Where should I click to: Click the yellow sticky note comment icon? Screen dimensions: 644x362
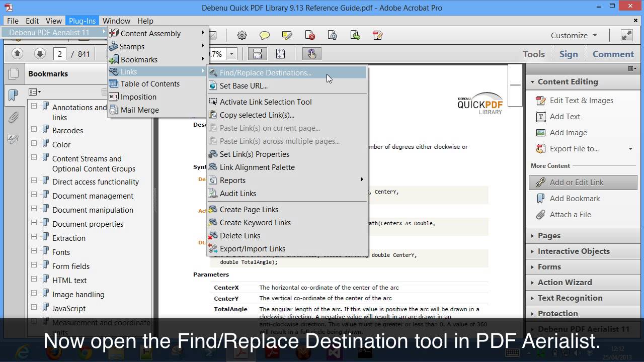coord(265,35)
